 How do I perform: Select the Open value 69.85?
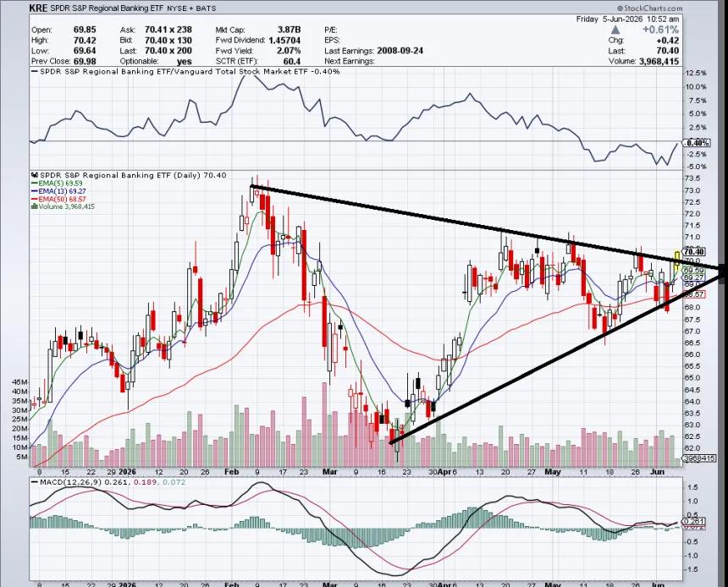click(x=85, y=30)
